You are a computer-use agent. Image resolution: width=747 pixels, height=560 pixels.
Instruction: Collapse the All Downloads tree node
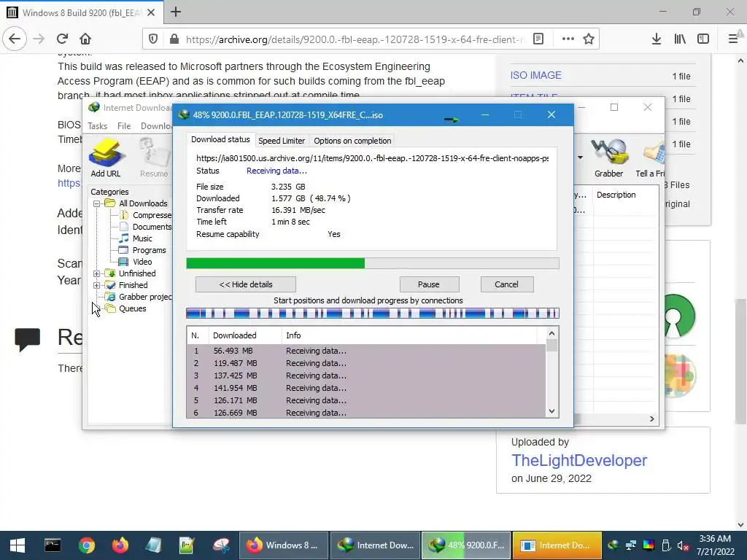pyautogui.click(x=97, y=203)
